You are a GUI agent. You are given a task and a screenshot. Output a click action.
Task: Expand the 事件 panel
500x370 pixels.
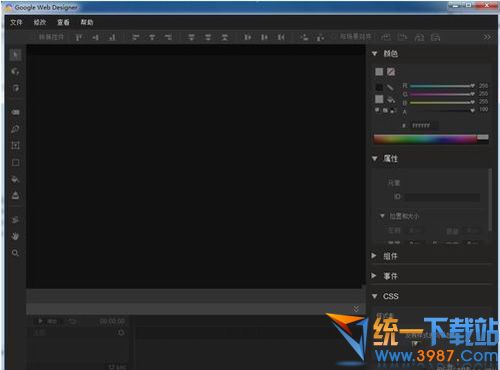pyautogui.click(x=374, y=276)
